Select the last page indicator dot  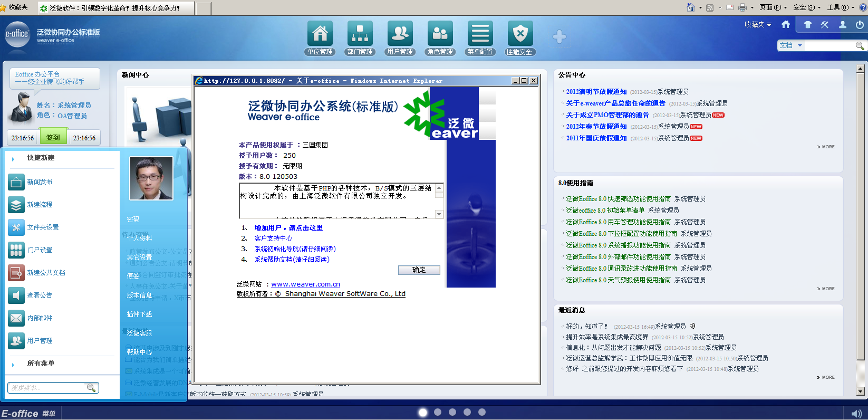(482, 412)
